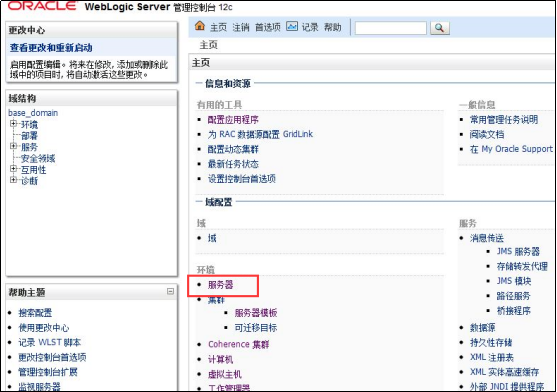Open JMS 模块 link

click(x=514, y=281)
